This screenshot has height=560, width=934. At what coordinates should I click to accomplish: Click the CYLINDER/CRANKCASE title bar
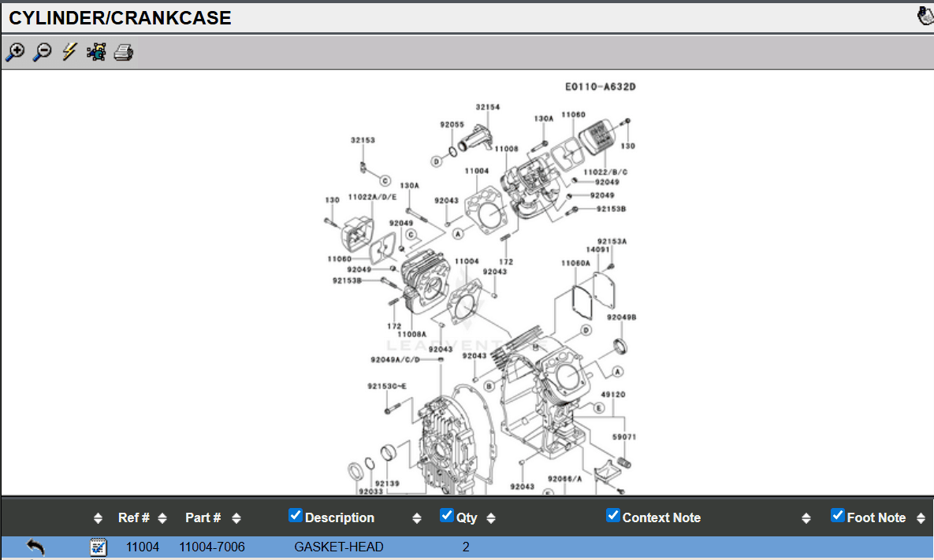click(118, 17)
